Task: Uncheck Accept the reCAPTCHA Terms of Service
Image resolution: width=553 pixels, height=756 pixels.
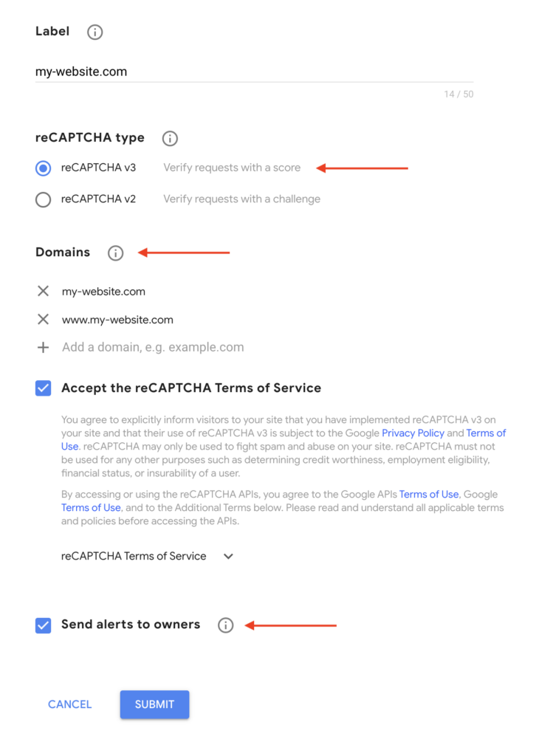Action: tap(43, 388)
